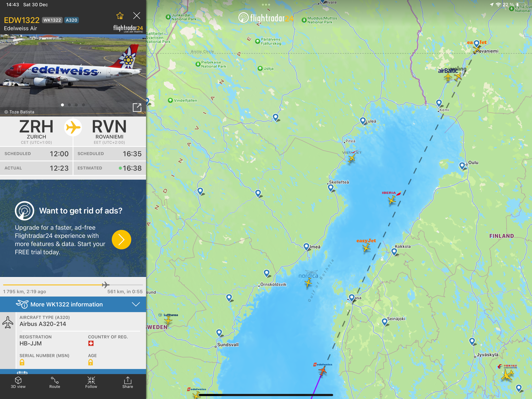532x399 pixels.
Task: Tap the Luleå airport marker
Action: click(362, 120)
